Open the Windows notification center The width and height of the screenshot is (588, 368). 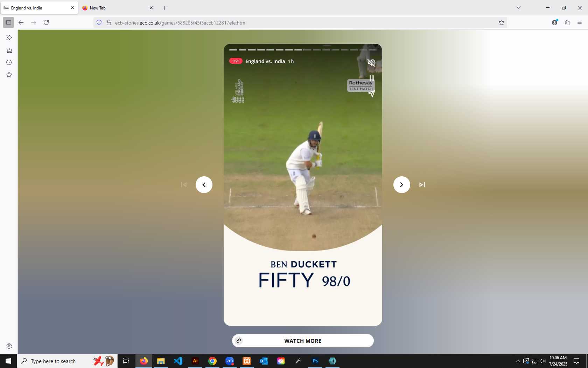(x=576, y=361)
